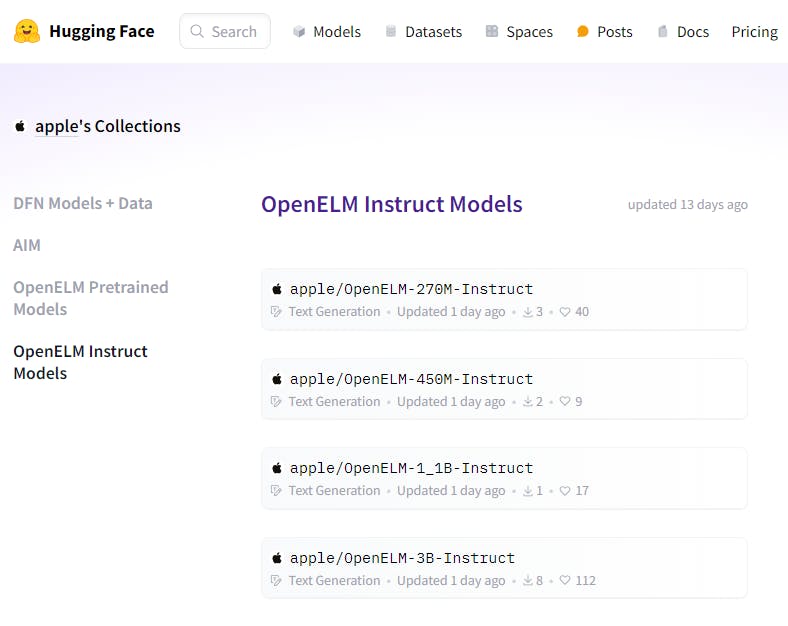
Task: Open apple/OpenELM-1_1B-Instruct model
Action: (x=411, y=468)
